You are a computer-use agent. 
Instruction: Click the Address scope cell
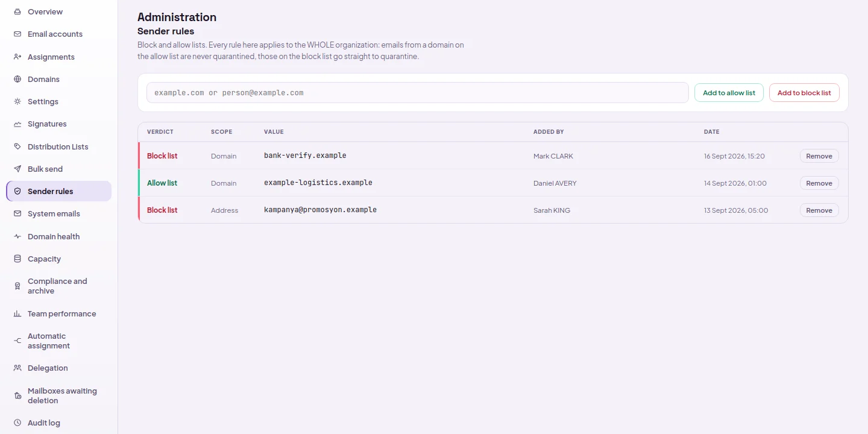click(224, 210)
